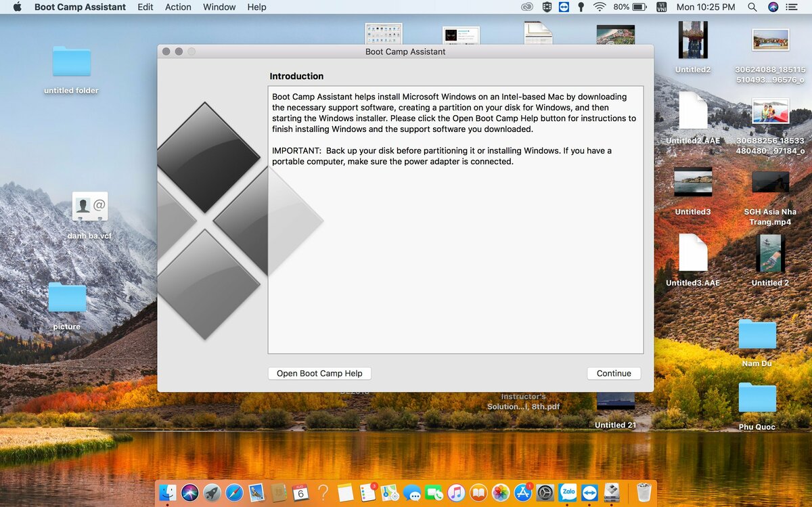Click the menu bar clock Mon 10:25 PM

click(705, 7)
